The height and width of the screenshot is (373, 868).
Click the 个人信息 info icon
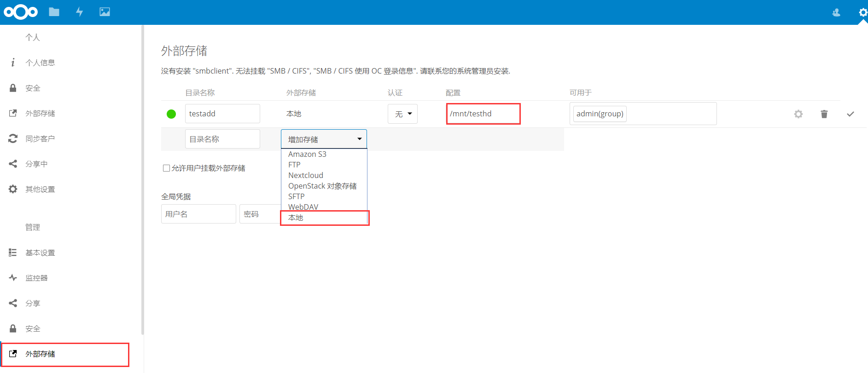13,63
